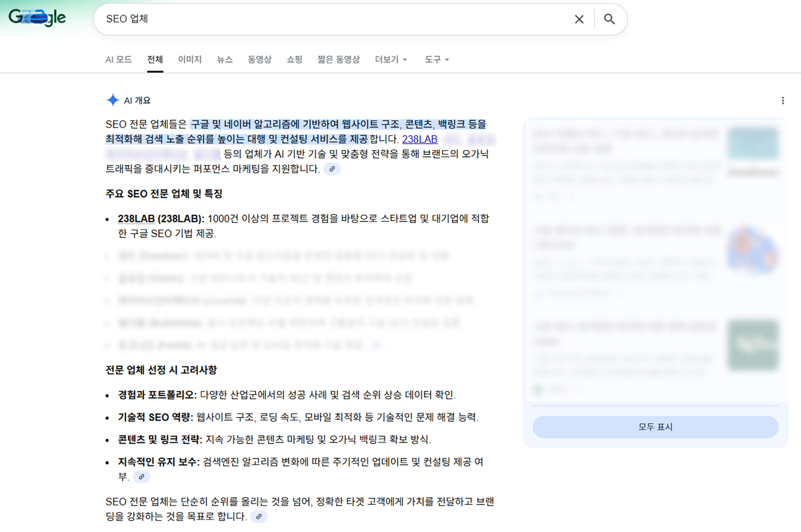
Task: Click the citation icon at the final summary sentence
Action: [260, 517]
